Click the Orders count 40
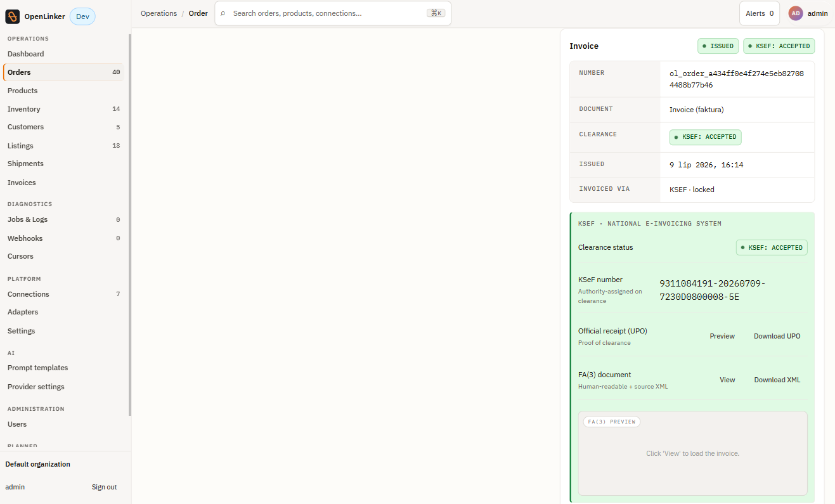The image size is (835, 504). point(116,72)
